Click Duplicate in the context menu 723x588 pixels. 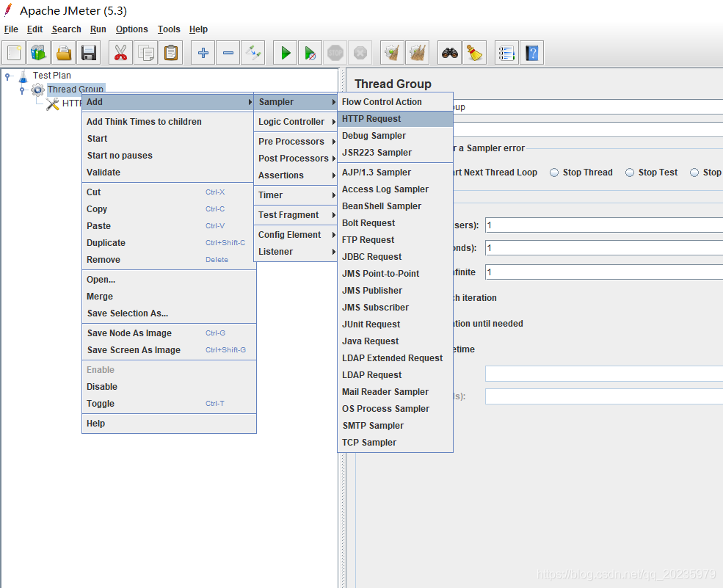(169, 243)
